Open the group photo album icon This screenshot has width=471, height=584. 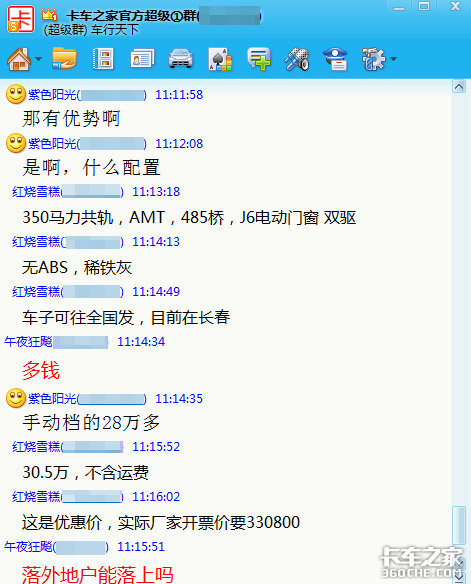pos(103,58)
